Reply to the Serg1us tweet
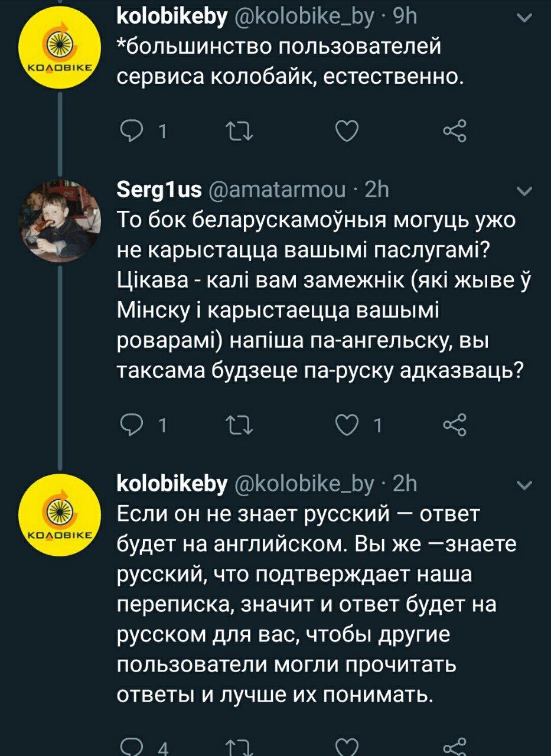 130,425
